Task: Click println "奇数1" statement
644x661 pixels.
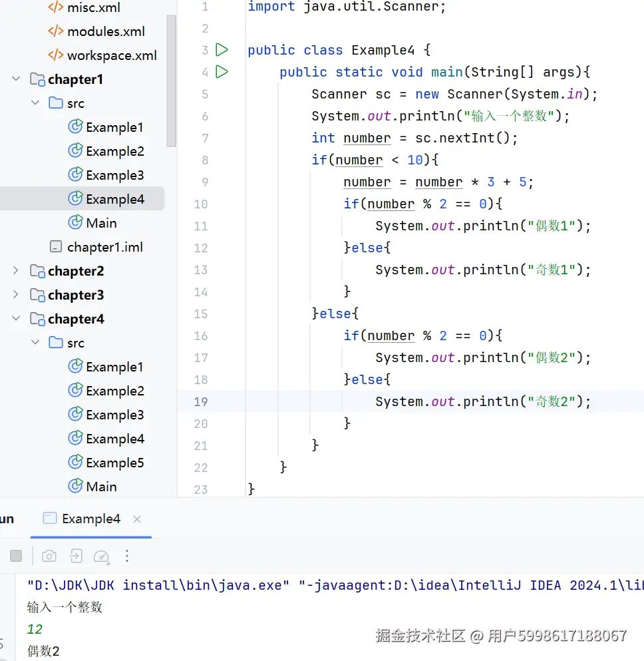Action: 483,270
